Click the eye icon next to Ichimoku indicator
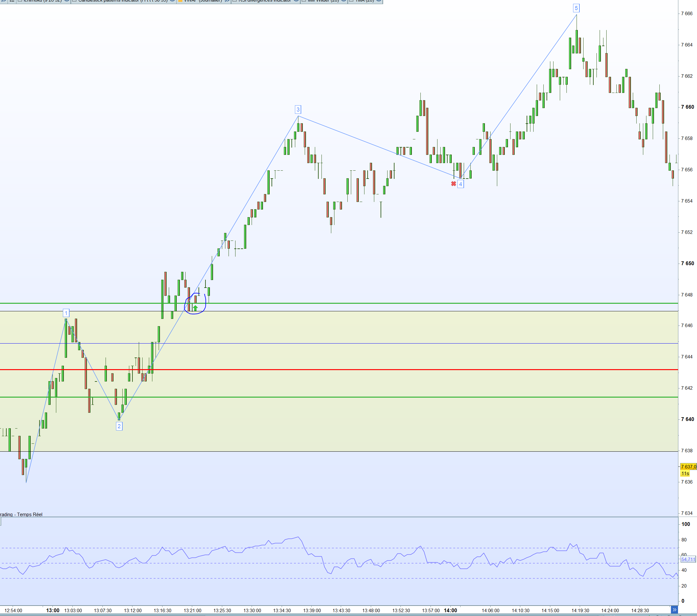This screenshot has width=697, height=616. tap(67, 1)
